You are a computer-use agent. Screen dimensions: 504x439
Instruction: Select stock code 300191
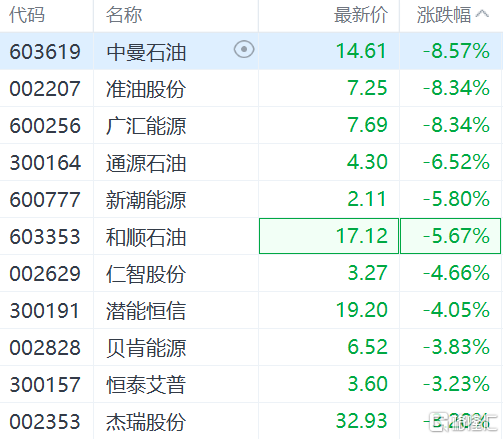click(x=45, y=311)
